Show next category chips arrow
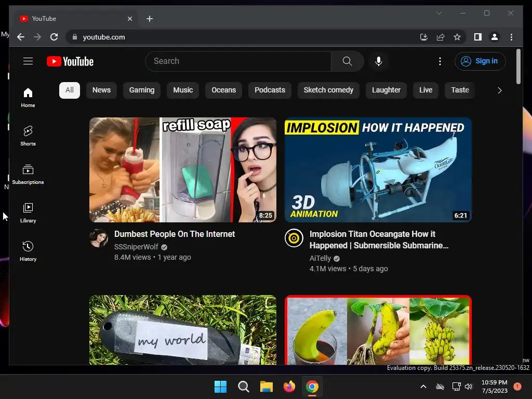 pos(499,90)
